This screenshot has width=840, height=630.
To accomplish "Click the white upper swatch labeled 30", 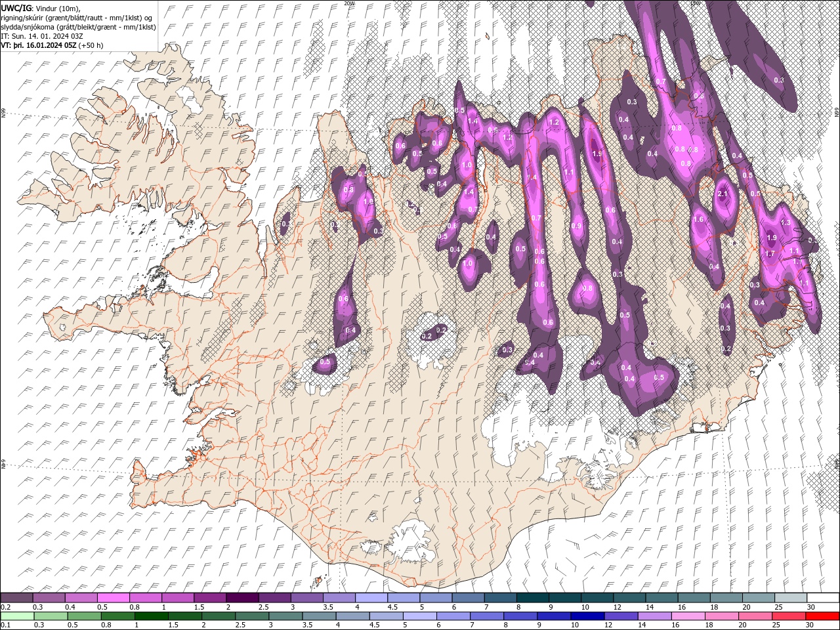I will (x=823, y=598).
